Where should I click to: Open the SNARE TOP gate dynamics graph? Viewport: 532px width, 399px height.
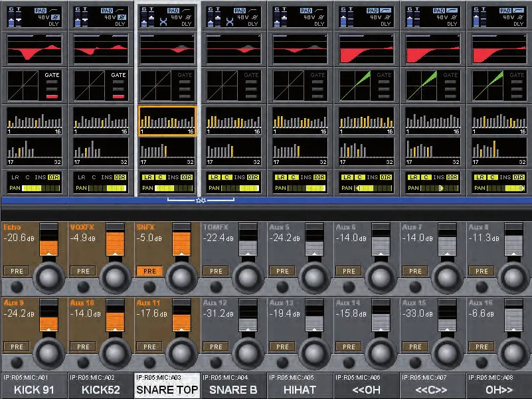pyautogui.click(x=167, y=86)
